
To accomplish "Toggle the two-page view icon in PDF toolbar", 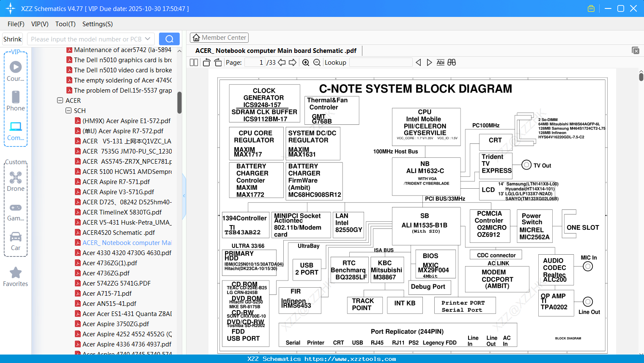I will [194, 63].
